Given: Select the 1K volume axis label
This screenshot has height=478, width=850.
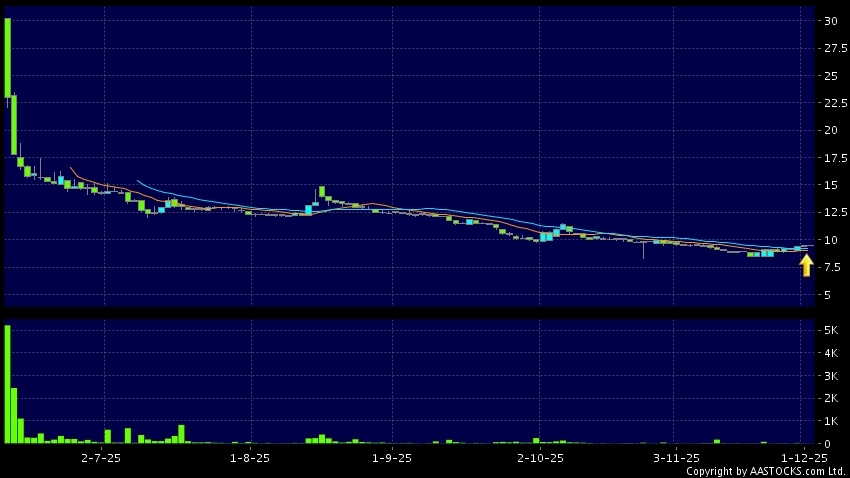Looking at the screenshot, I should coord(830,421).
